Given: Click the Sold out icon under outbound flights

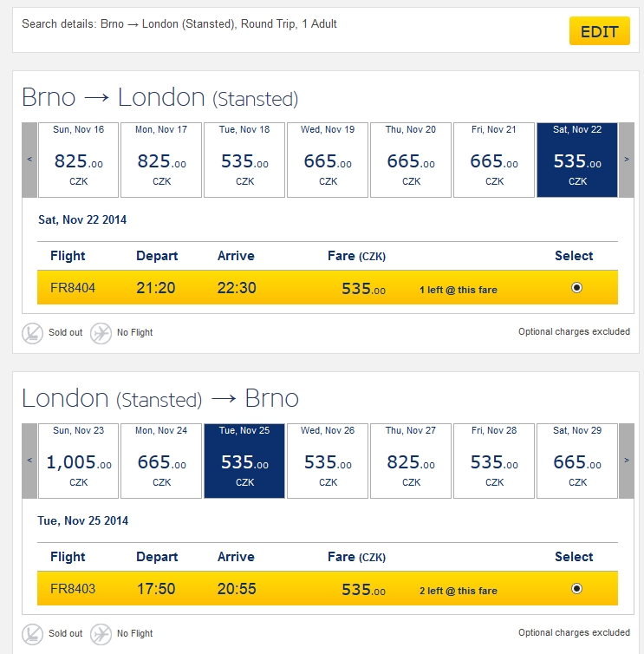Looking at the screenshot, I should (x=32, y=333).
